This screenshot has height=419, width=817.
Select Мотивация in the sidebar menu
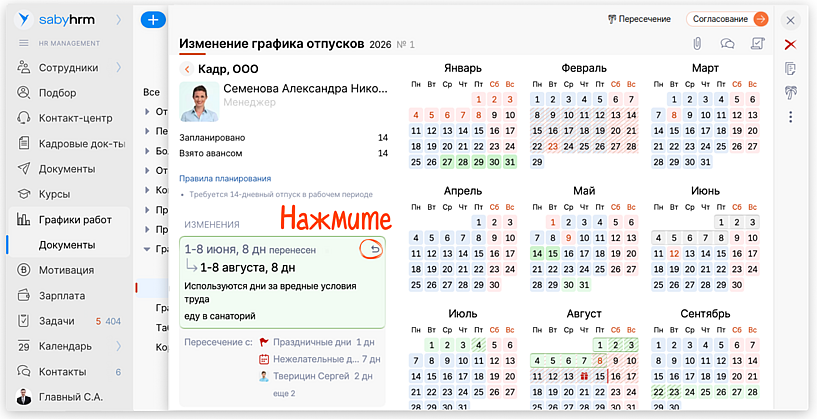[66, 270]
